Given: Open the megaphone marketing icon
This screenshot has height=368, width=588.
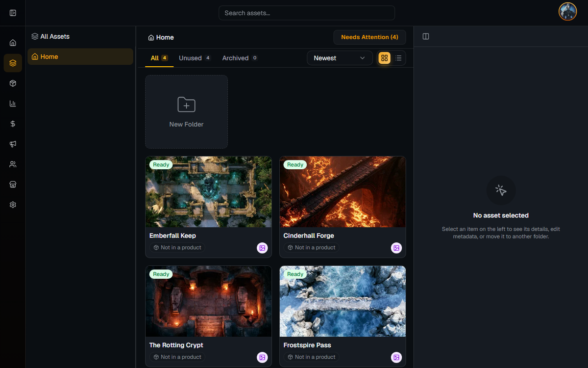Looking at the screenshot, I should tap(13, 144).
